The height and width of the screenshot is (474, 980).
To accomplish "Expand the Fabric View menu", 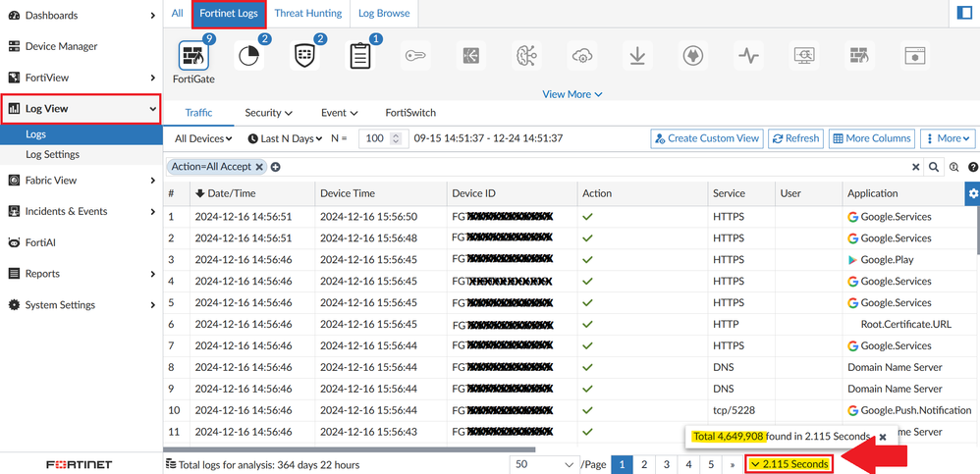I will (82, 180).
